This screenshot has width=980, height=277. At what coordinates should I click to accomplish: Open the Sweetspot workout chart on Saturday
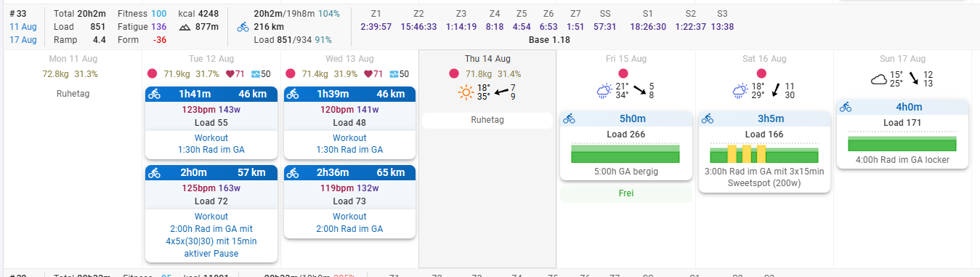pos(764,153)
